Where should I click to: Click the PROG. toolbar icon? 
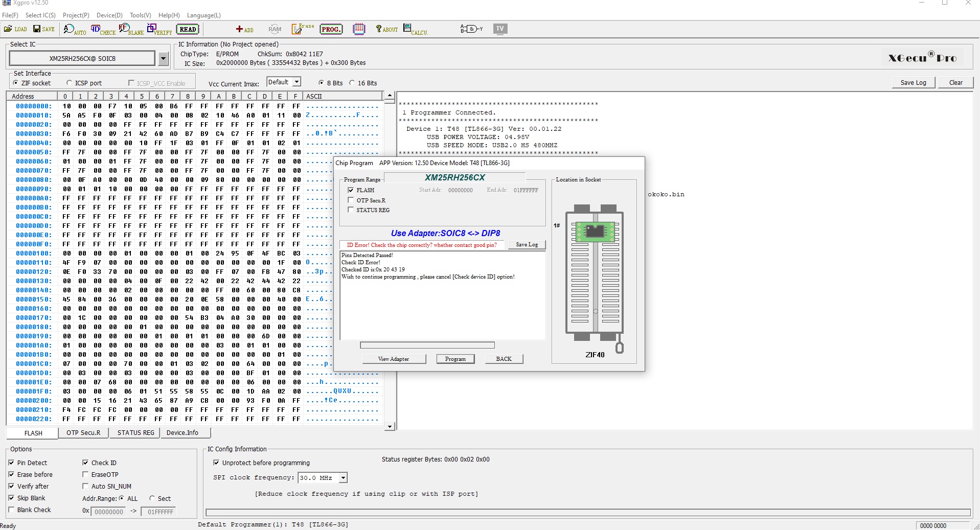click(331, 29)
